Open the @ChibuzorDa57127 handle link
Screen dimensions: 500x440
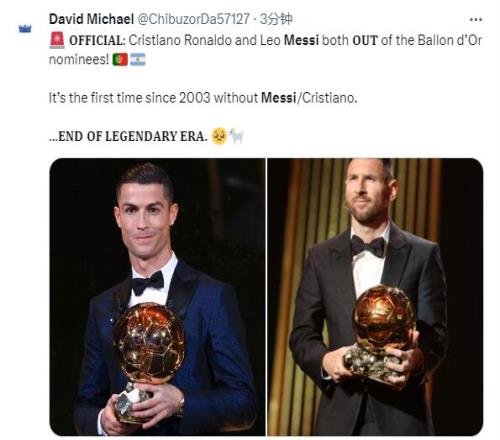coord(193,19)
